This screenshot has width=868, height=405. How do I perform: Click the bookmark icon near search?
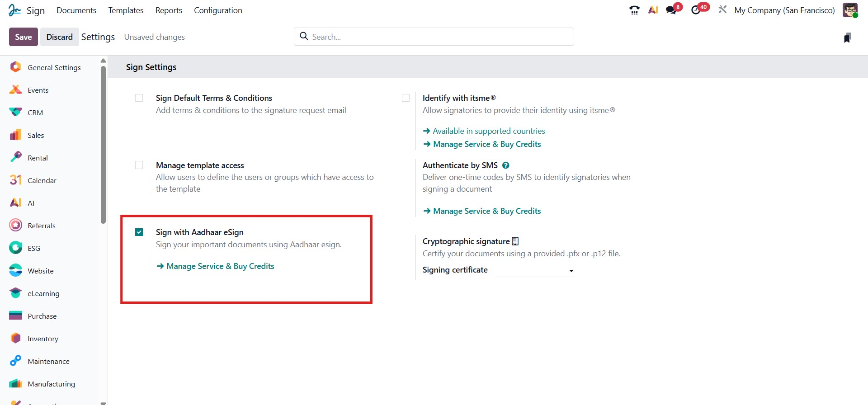click(x=848, y=38)
